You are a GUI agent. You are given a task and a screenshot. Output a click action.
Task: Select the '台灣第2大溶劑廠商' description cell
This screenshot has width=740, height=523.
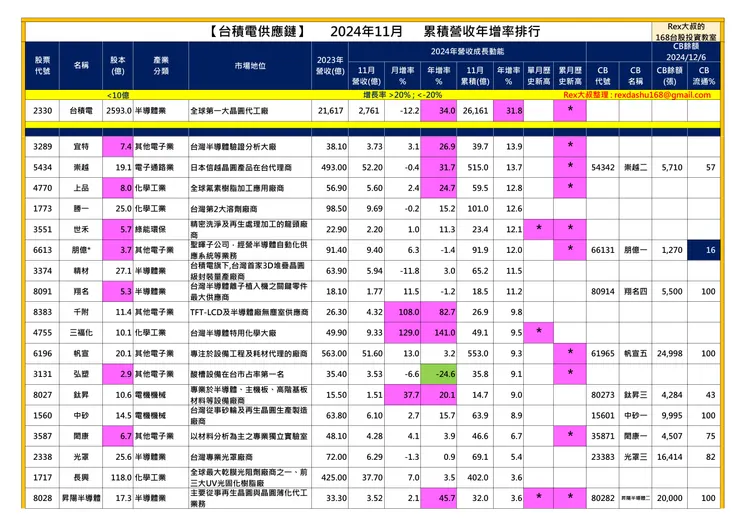point(250,209)
